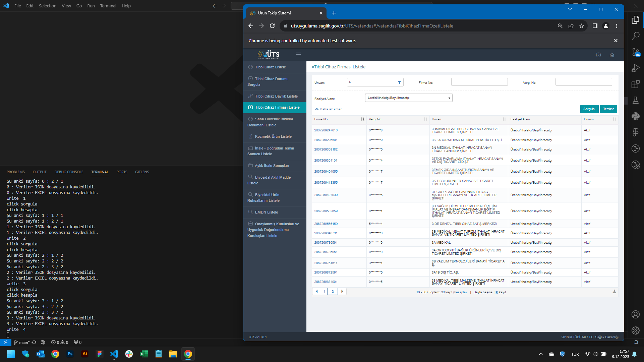
Task: Open the Terminal menu in menu bar
Action: tap(108, 6)
